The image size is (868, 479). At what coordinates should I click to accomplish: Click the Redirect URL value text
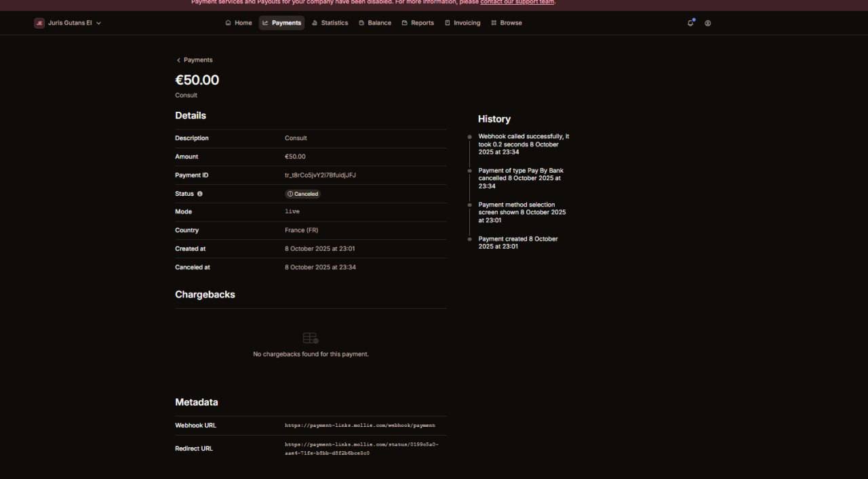(x=361, y=449)
